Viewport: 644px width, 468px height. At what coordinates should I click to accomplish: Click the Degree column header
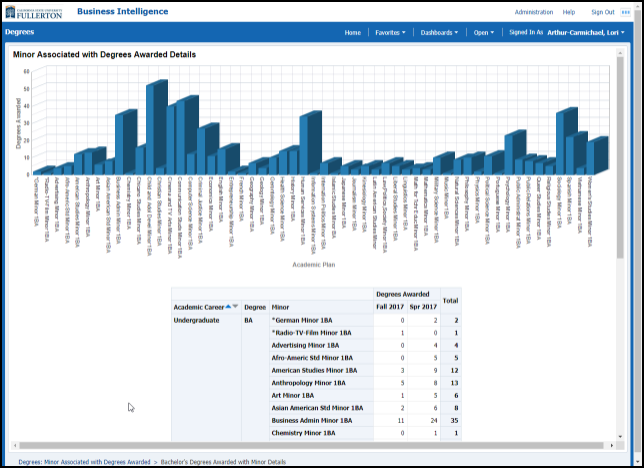[x=255, y=307]
